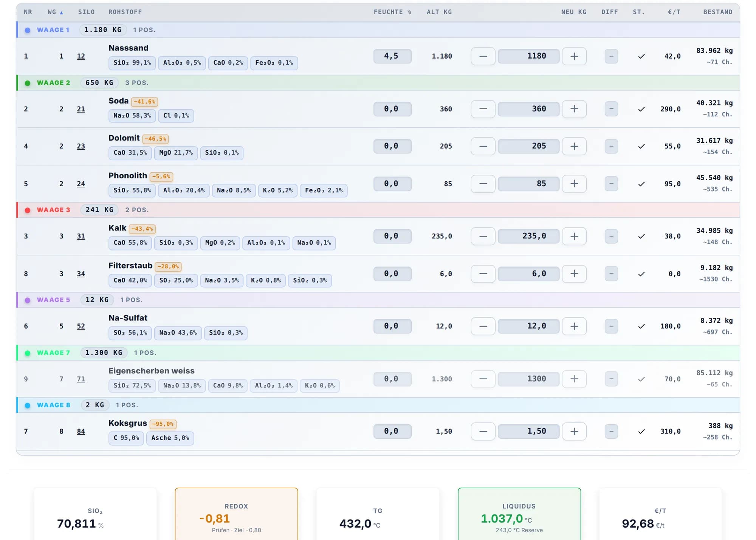Viewport: 756px width, 540px height.
Task: Collapse the Waage 5 group header
Action: (x=378, y=300)
